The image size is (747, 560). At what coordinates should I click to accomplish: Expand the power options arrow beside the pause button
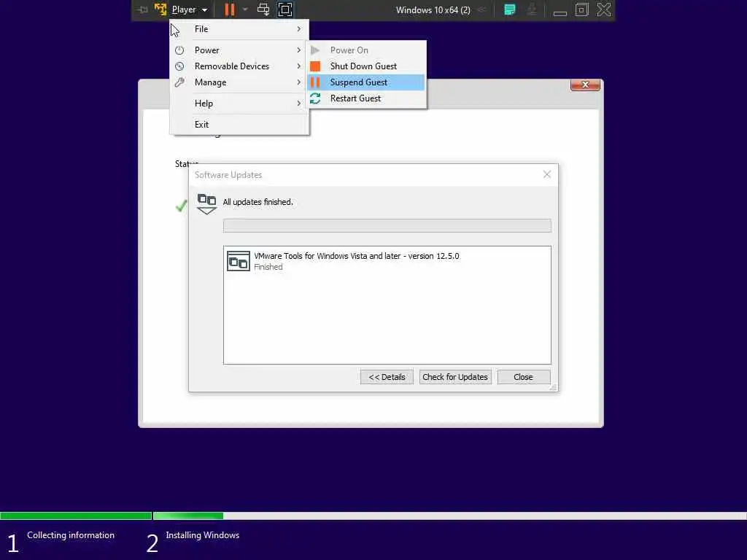pos(245,9)
